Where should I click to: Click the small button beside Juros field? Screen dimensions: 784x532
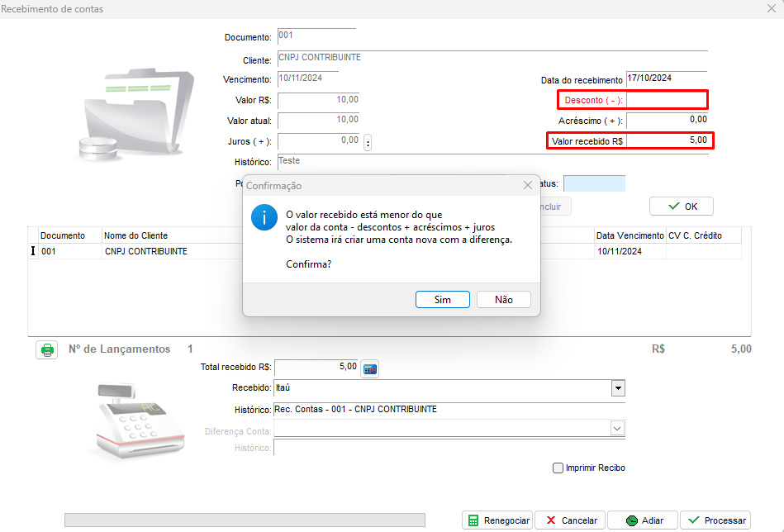[x=368, y=142]
